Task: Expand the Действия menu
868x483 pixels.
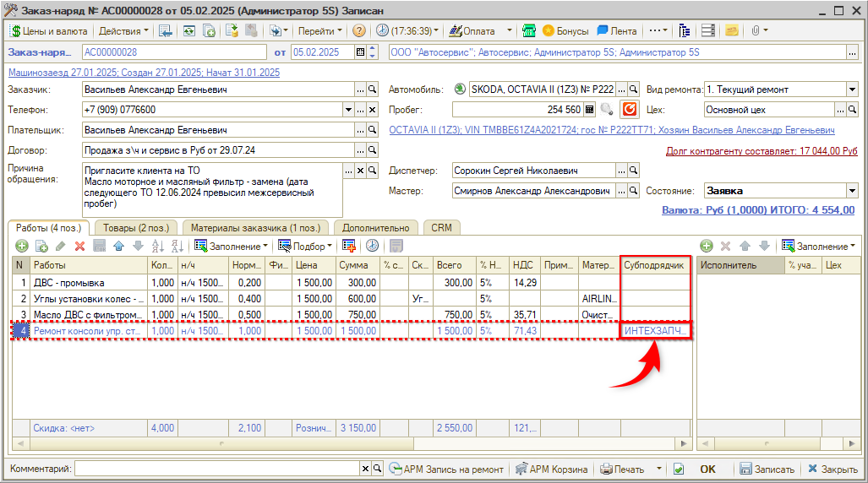Action: pos(123,30)
